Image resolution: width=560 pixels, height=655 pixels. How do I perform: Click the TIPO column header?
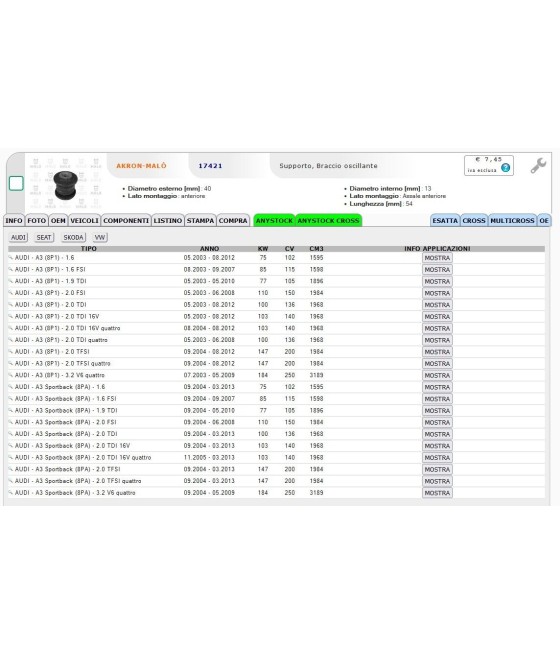[89, 249]
